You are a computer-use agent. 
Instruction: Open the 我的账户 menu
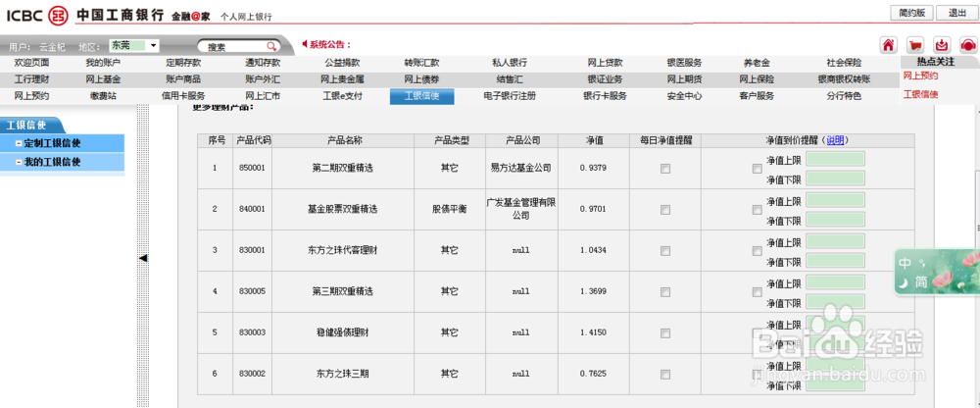(x=103, y=63)
